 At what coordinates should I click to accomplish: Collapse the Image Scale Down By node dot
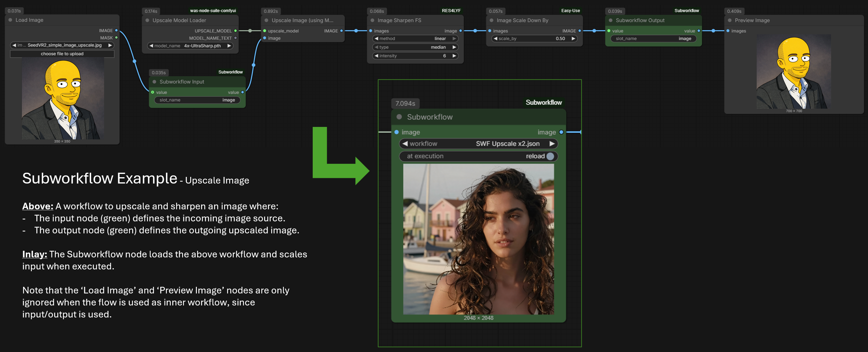coord(492,20)
